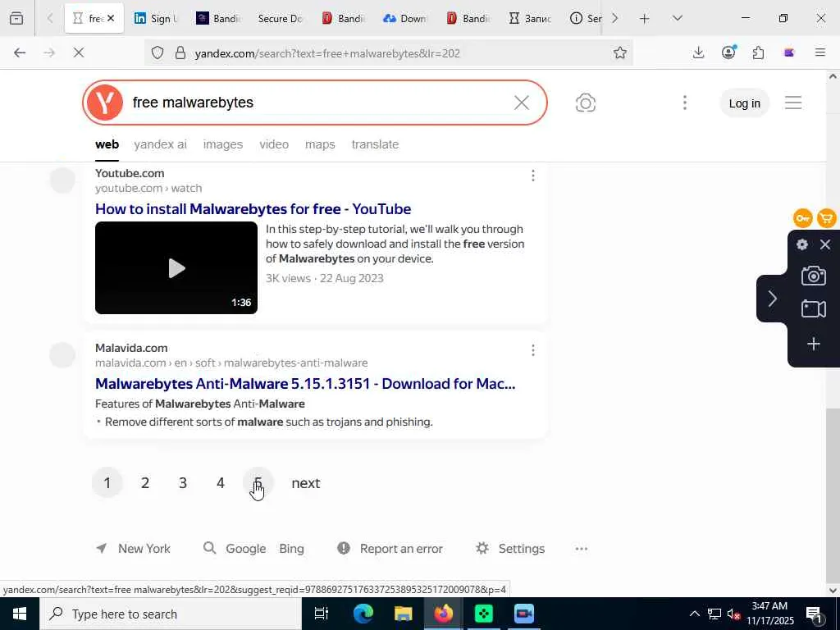
Task: Click the next page link
Action: click(306, 482)
